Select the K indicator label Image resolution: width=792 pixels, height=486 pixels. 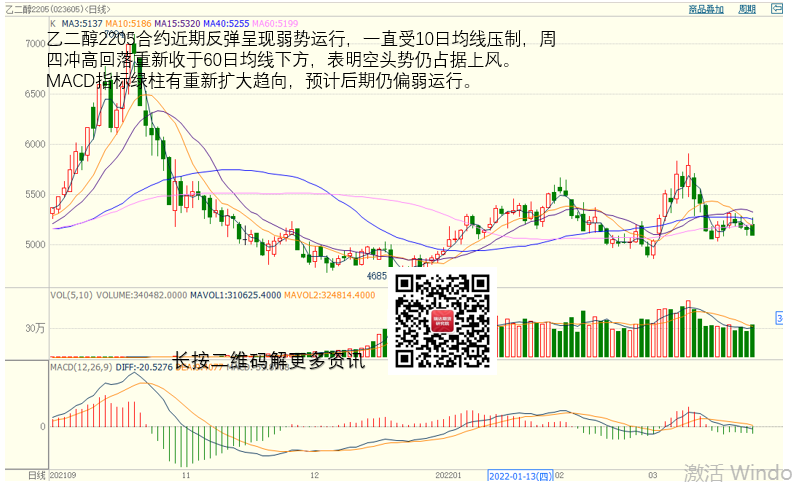52,21
